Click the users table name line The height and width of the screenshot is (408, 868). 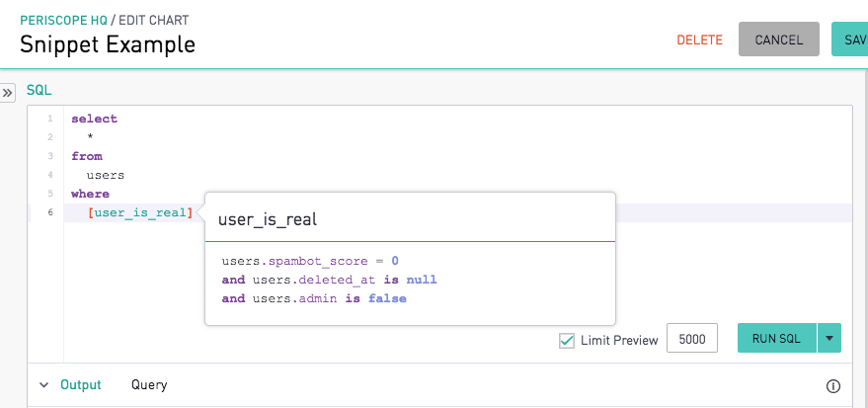click(x=106, y=176)
